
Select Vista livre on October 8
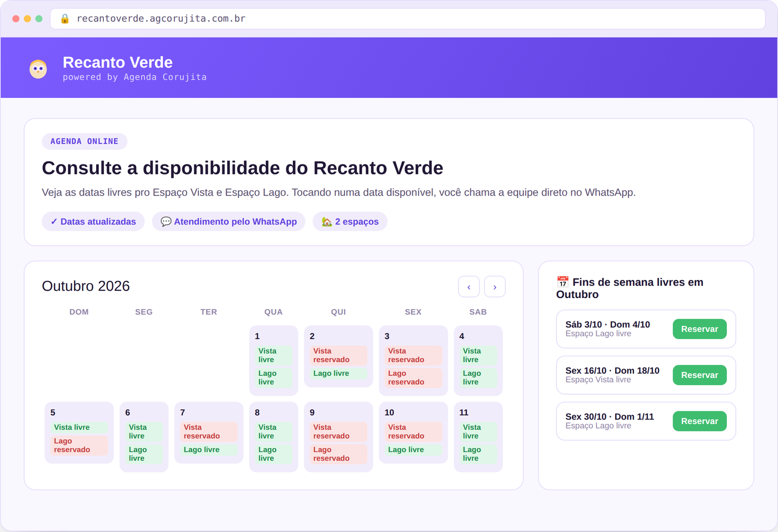tap(273, 431)
